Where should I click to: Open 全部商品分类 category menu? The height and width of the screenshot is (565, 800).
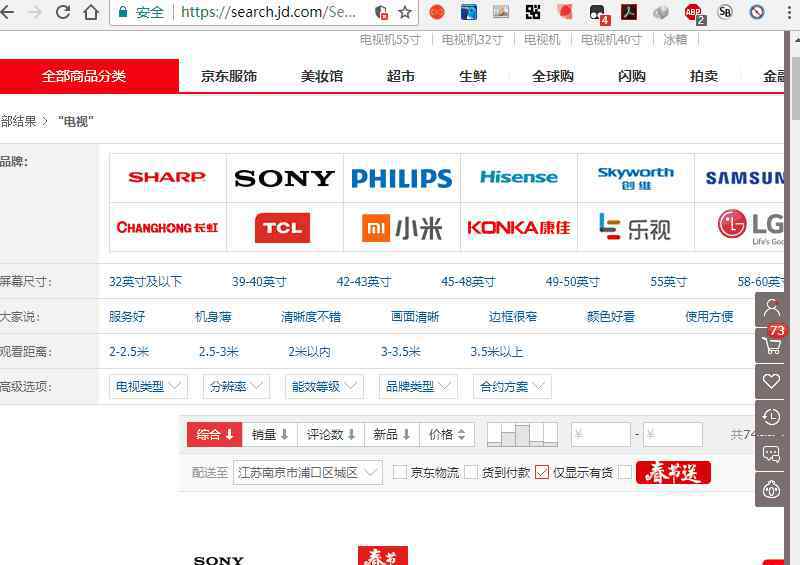click(89, 76)
